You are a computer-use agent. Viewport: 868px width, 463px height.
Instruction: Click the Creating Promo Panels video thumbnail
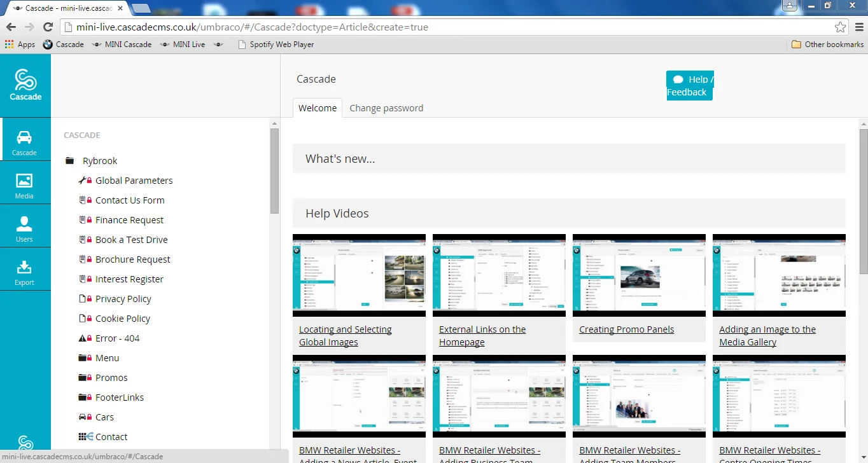pyautogui.click(x=639, y=275)
